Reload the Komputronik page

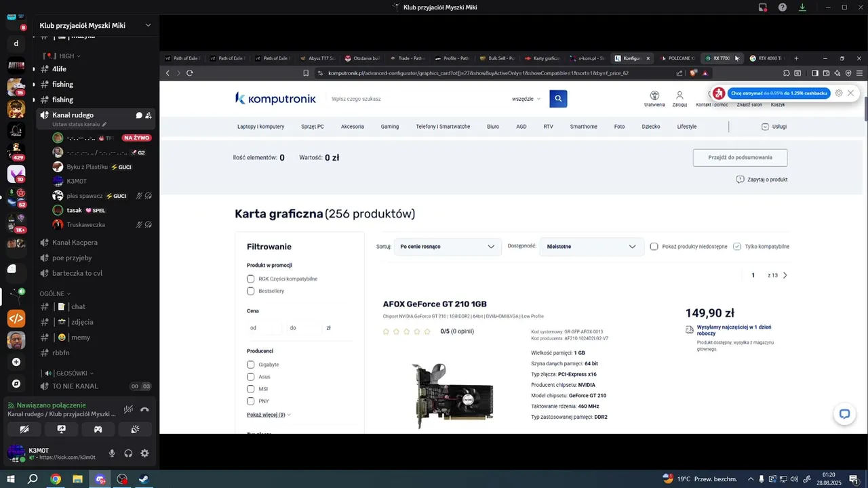(x=190, y=73)
